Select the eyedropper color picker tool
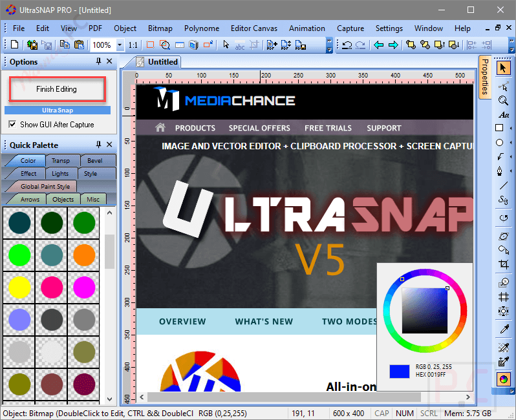Screen dimensions: 516x420 click(x=503, y=329)
